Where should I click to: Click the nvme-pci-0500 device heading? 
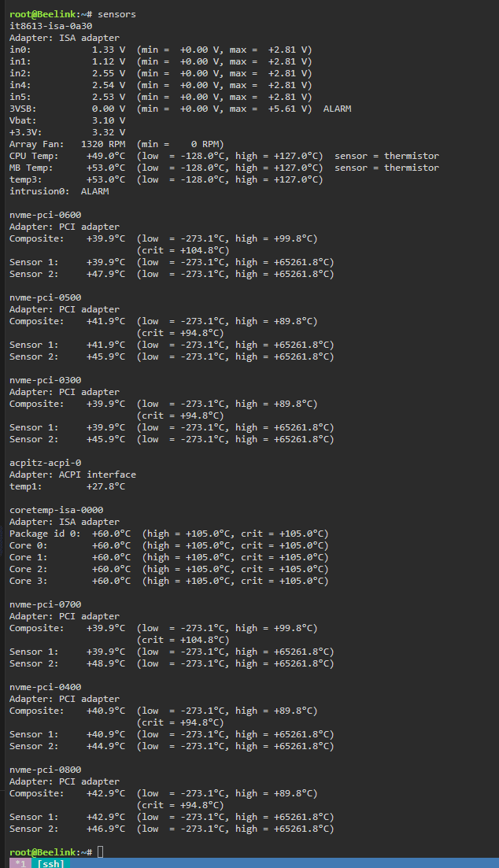(x=45, y=297)
